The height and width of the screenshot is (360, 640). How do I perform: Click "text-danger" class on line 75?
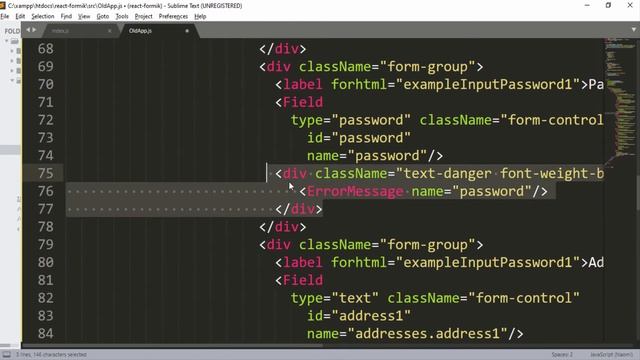tap(447, 173)
